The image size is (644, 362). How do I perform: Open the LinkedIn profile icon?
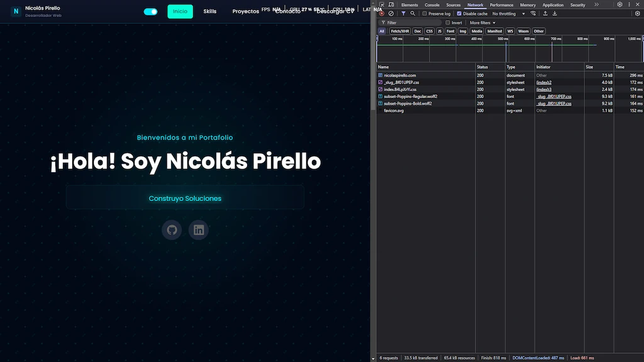pos(199,230)
